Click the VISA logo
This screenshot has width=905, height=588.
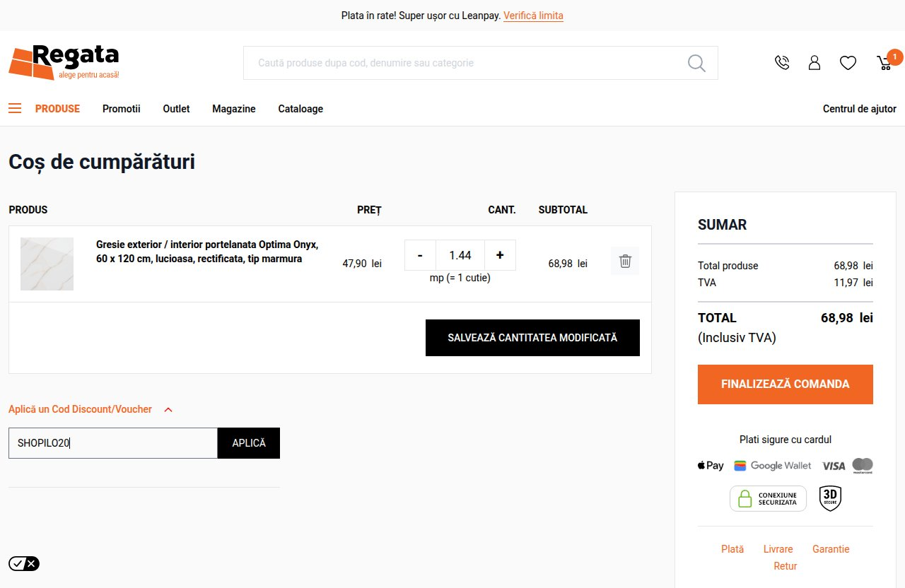coord(834,466)
